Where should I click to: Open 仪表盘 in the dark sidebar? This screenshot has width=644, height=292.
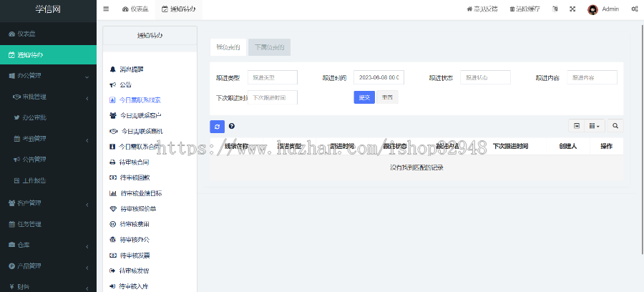(x=48, y=34)
